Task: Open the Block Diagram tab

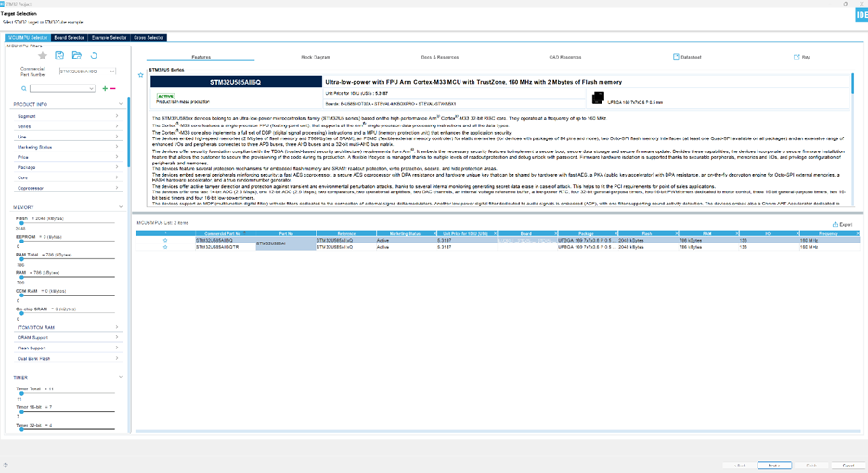Action: coord(316,57)
